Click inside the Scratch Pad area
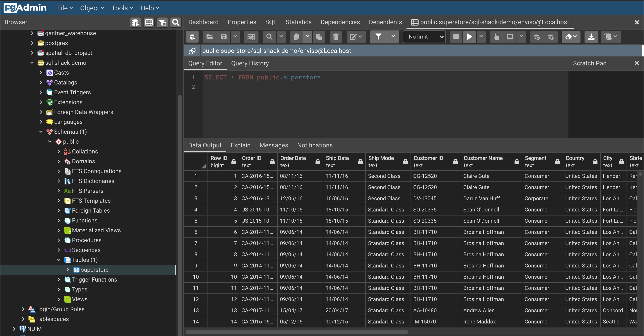This screenshot has height=336, width=644. [606, 104]
